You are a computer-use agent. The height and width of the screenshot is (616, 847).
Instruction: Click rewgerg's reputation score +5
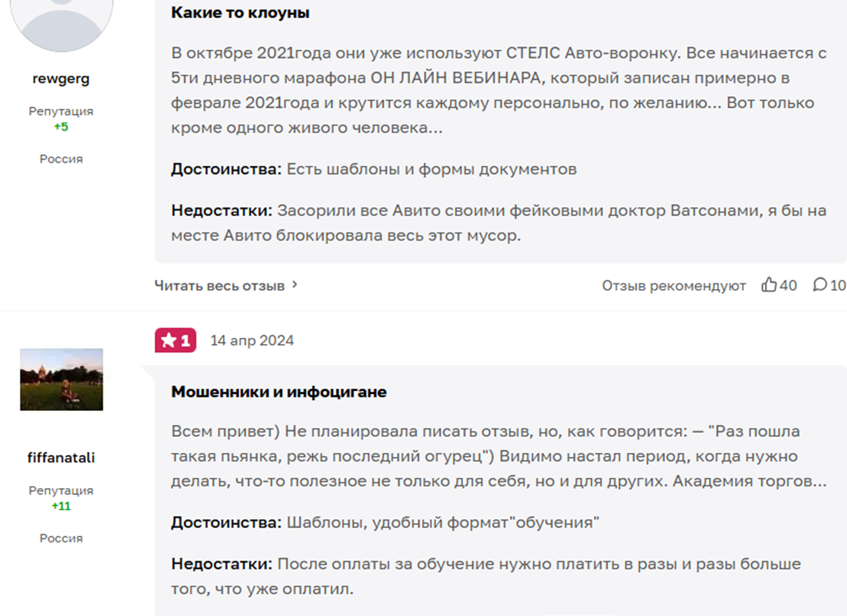coord(61,127)
